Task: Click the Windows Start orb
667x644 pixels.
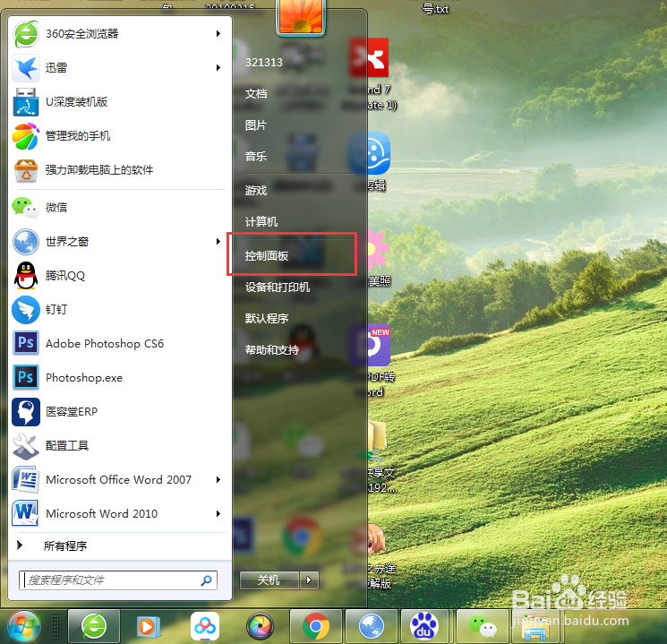Action: tap(23, 626)
